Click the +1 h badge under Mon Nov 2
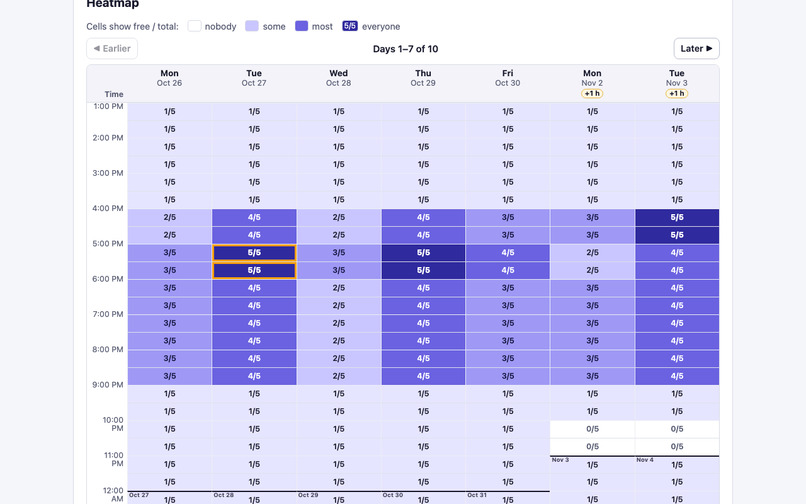Screen dimensions: 806x504 tap(592, 94)
